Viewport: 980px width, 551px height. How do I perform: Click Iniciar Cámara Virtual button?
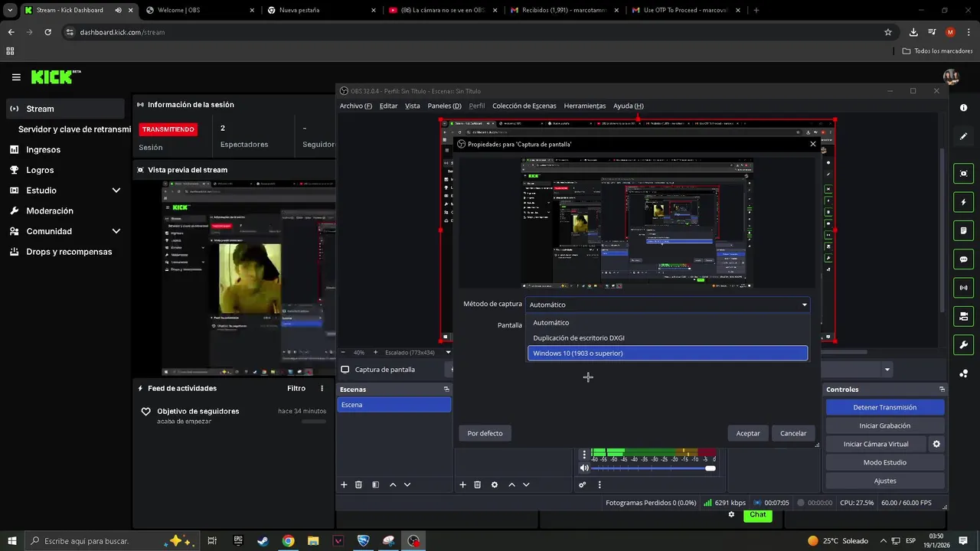(x=876, y=444)
